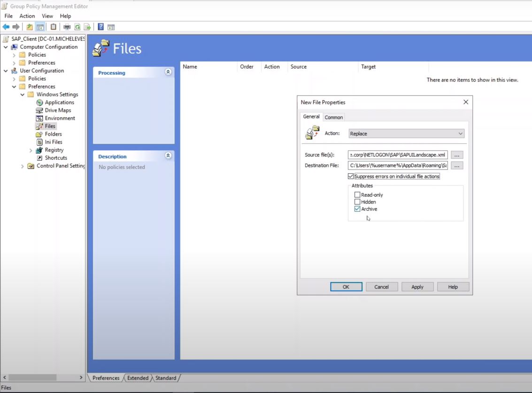Viewport: 532px width, 393px height.
Task: Click Apply in New File Properties
Action: tap(417, 286)
